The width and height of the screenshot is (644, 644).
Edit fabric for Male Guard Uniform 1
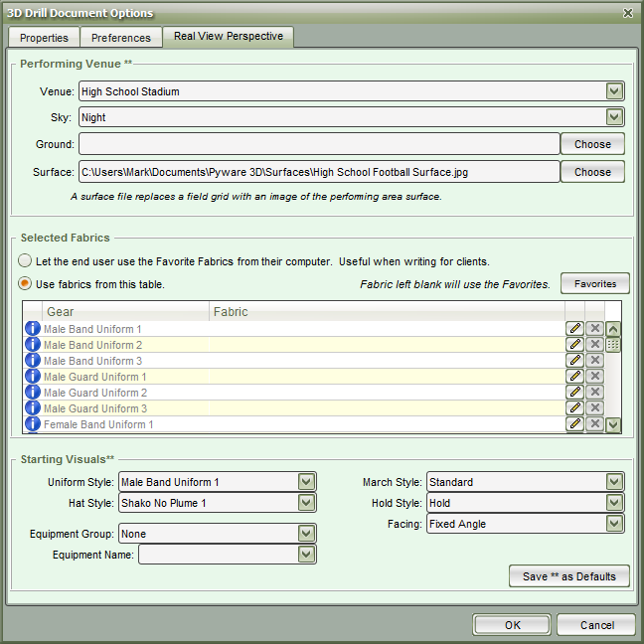[x=575, y=377]
